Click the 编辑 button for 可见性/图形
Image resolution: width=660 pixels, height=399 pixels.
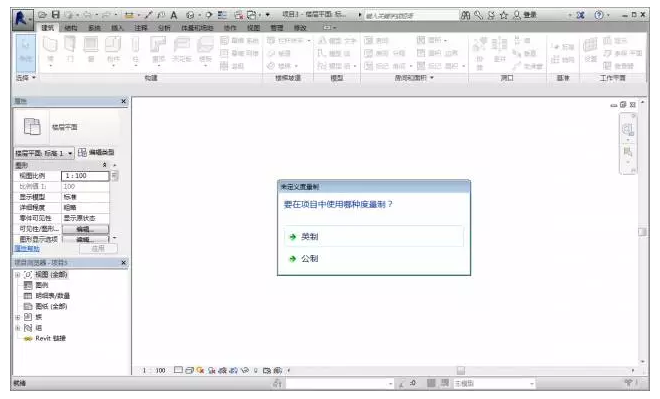pos(85,229)
